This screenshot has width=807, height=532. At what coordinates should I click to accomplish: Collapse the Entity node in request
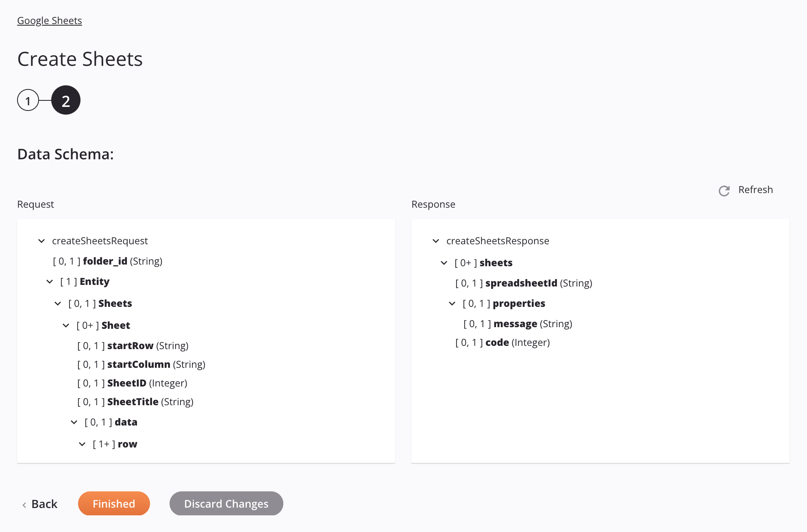[50, 281]
